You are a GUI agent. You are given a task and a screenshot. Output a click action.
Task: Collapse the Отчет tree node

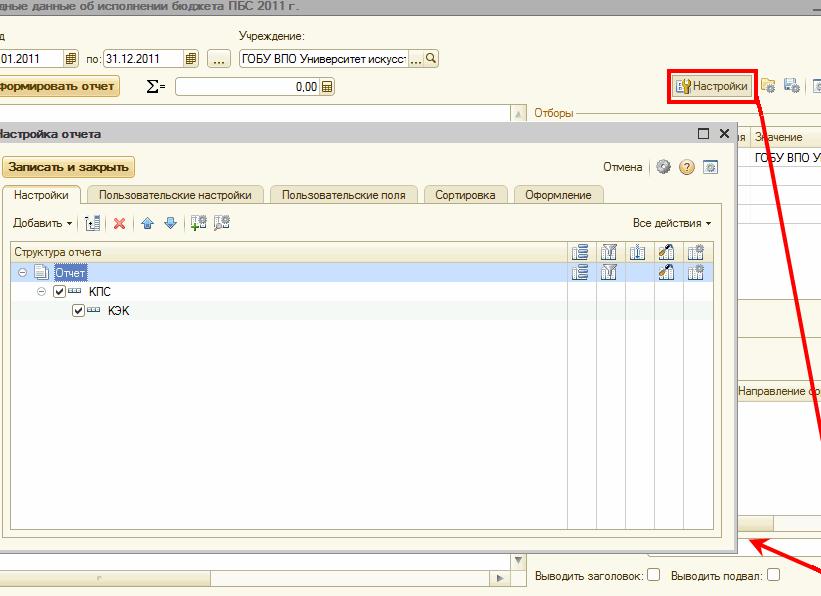pos(23,272)
